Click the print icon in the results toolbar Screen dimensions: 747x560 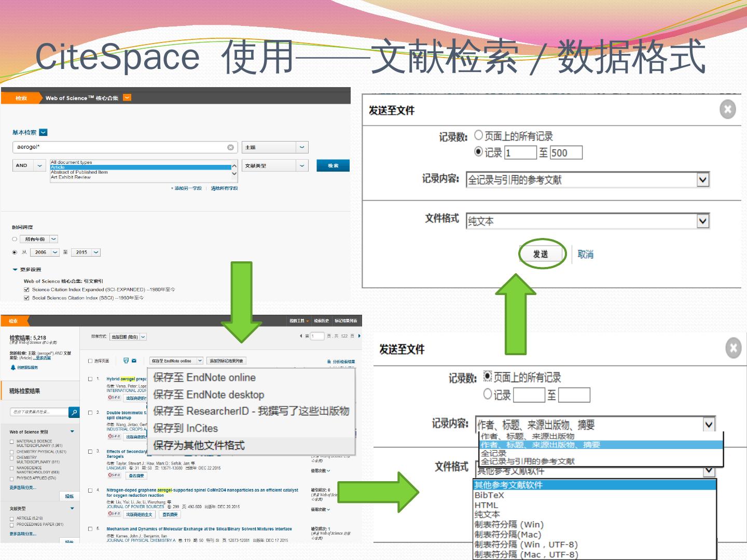(126, 360)
